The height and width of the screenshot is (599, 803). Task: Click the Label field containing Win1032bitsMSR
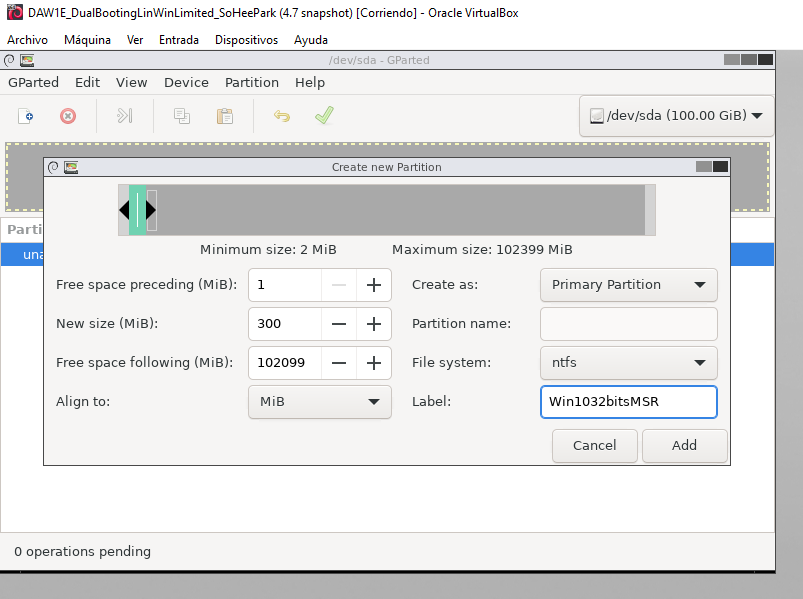coord(628,401)
